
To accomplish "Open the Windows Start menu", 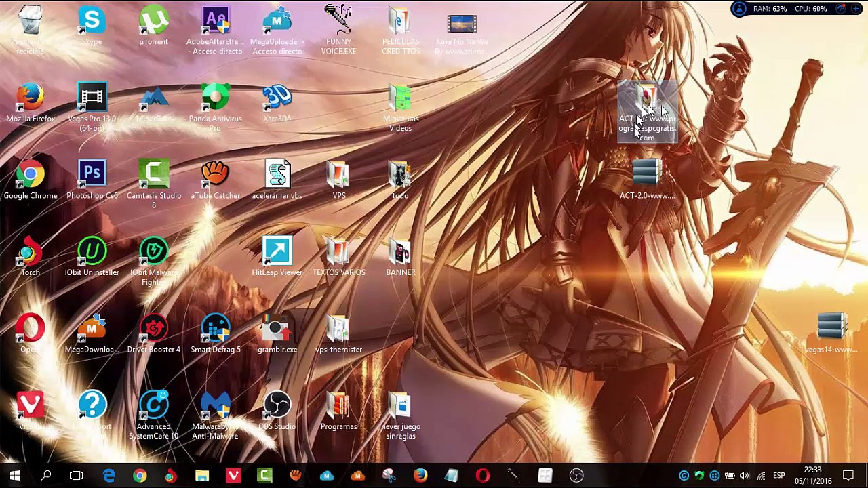I will (x=15, y=476).
